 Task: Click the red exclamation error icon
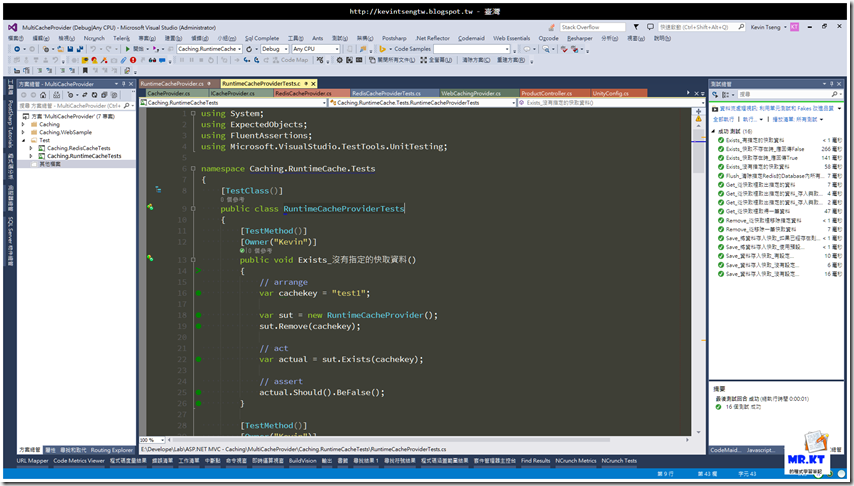pos(133,60)
